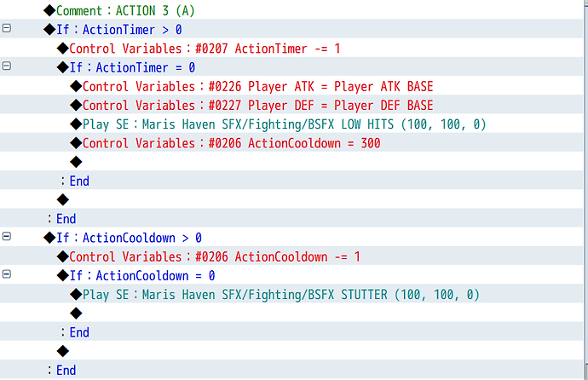Collapse the 'If : ActionTimer = 0' block
The height and width of the screenshot is (380, 588).
(x=6, y=66)
